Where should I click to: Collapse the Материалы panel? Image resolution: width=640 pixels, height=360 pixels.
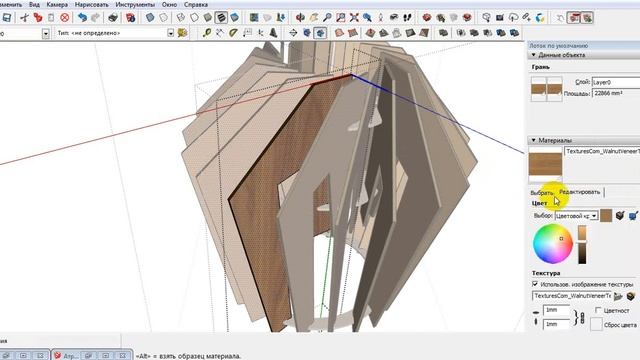point(533,140)
